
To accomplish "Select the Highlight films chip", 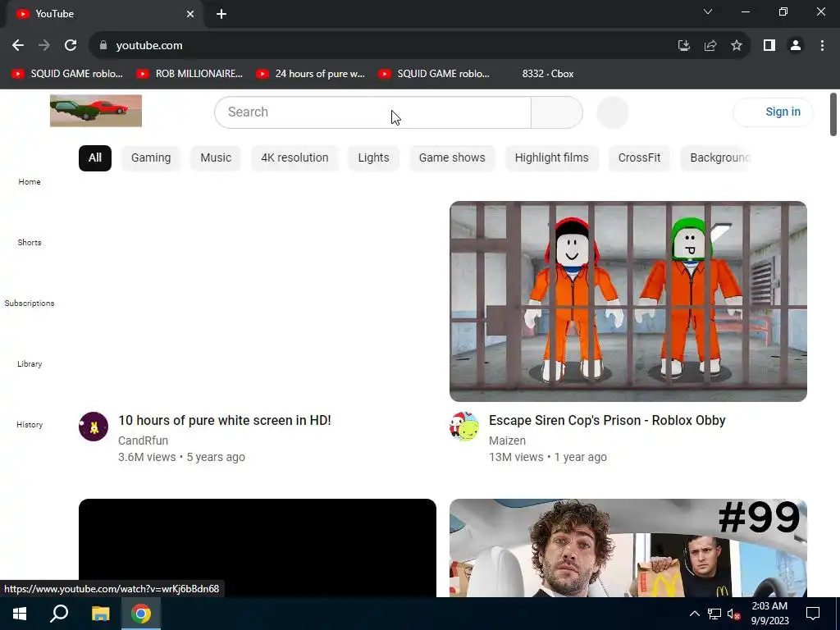I will (552, 158).
